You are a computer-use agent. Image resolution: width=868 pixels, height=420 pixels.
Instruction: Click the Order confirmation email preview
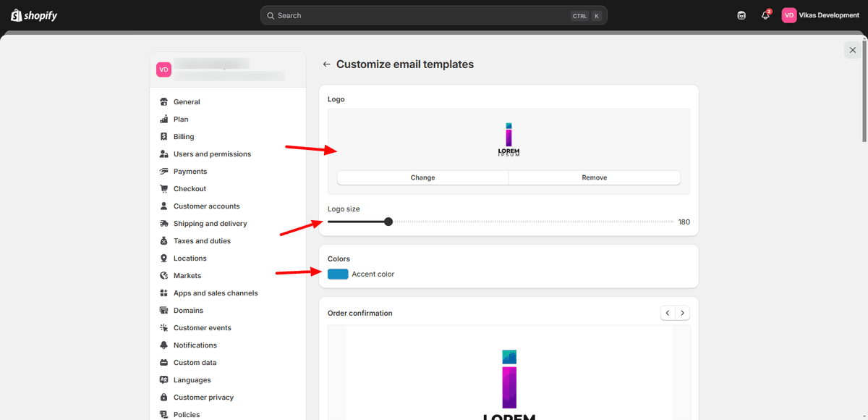pyautogui.click(x=509, y=372)
